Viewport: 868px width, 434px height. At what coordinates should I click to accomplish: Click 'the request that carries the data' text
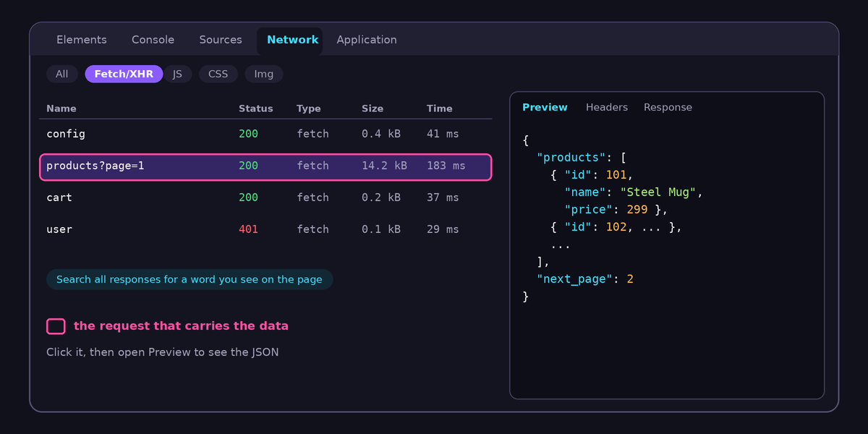[x=181, y=326]
